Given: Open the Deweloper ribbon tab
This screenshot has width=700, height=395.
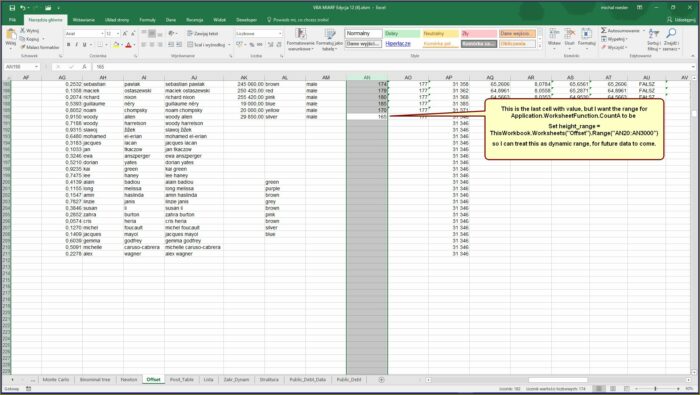Looking at the screenshot, I should click(x=246, y=20).
